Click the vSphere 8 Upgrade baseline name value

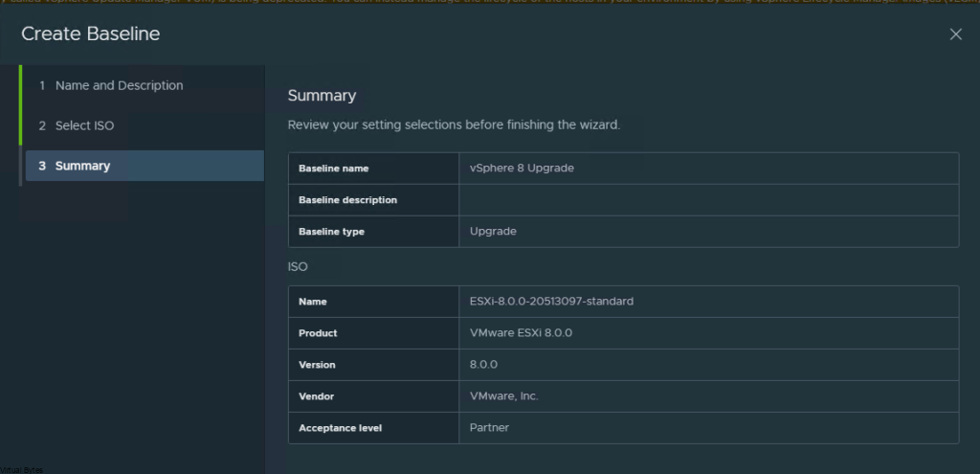click(522, 168)
